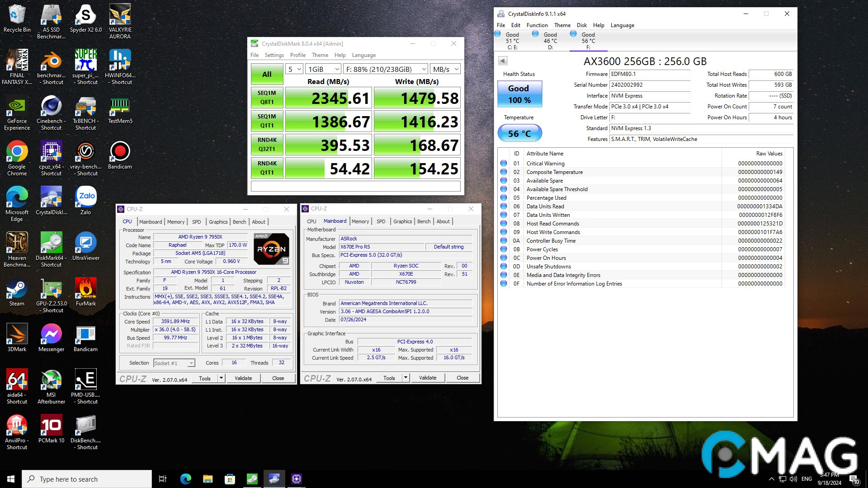
Task: Open the F: drive selection dropdown
Action: point(385,69)
